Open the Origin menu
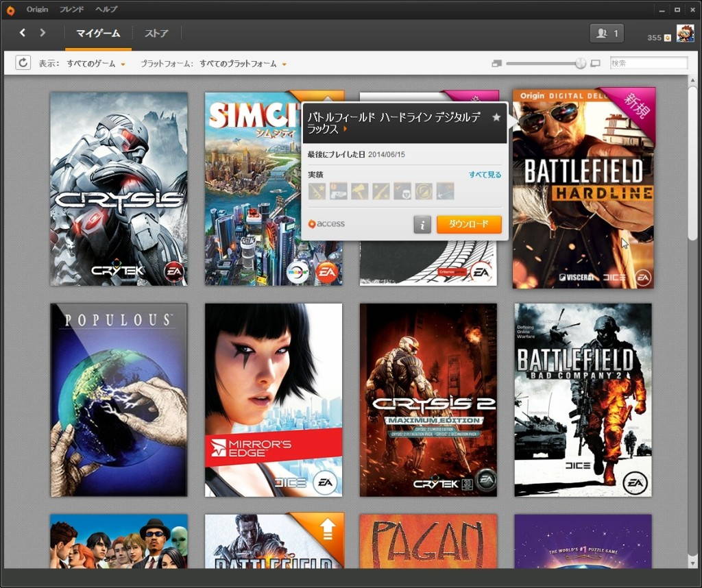The width and height of the screenshot is (702, 588). [x=37, y=10]
